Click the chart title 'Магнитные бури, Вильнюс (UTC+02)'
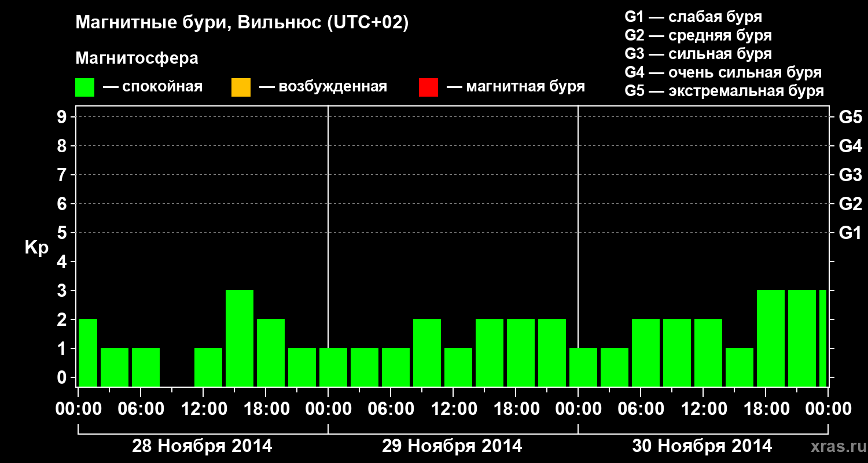 (x=242, y=24)
